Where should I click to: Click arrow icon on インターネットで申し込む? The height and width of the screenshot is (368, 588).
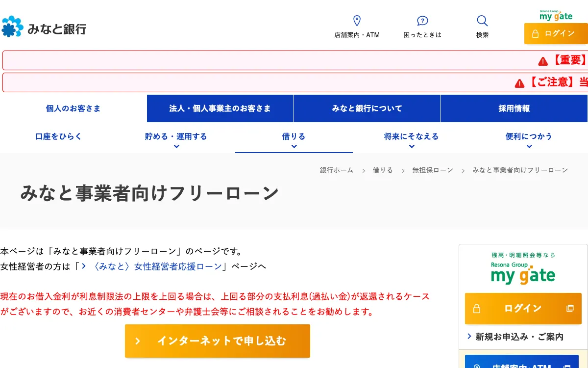tap(138, 341)
